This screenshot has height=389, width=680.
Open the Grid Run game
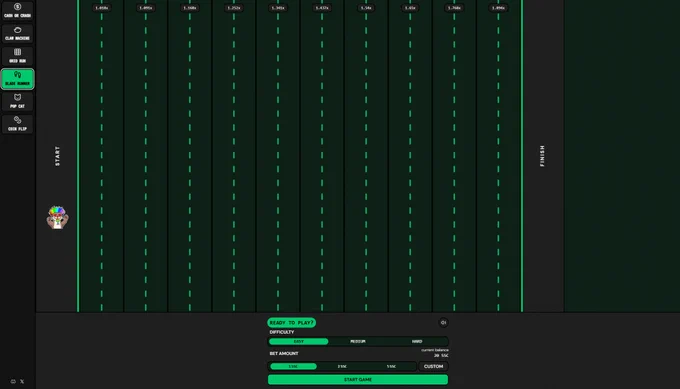(x=17, y=56)
